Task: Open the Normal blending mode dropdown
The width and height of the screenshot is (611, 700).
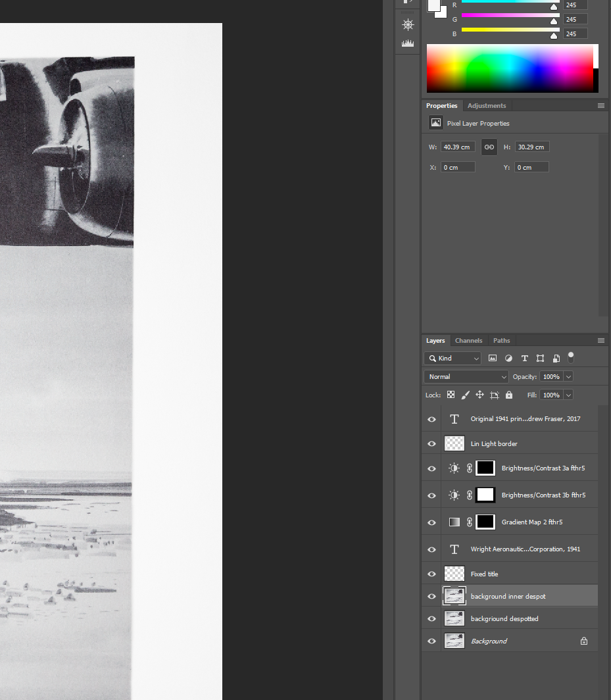Action: 465,376
